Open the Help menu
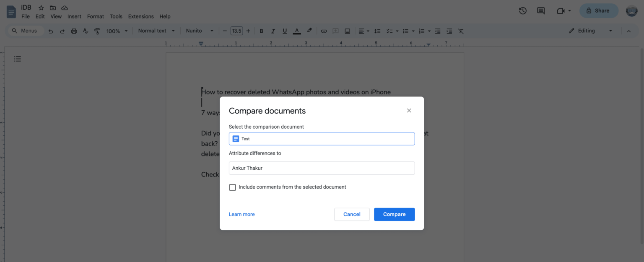The height and width of the screenshot is (262, 644). click(x=165, y=16)
